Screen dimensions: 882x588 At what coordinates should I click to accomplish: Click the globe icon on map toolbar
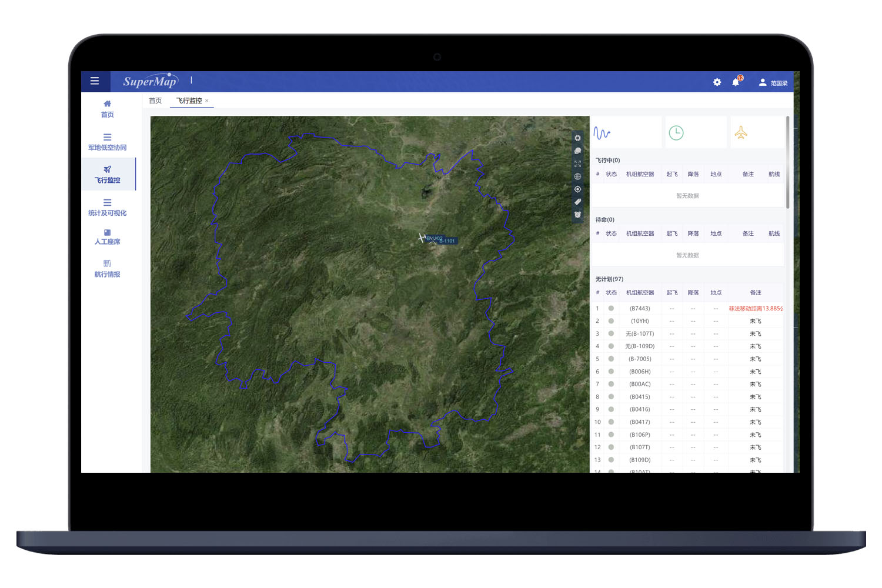tap(577, 176)
